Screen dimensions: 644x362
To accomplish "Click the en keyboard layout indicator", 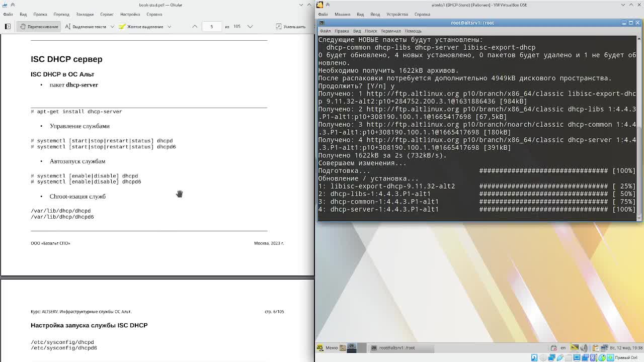I will (563, 348).
